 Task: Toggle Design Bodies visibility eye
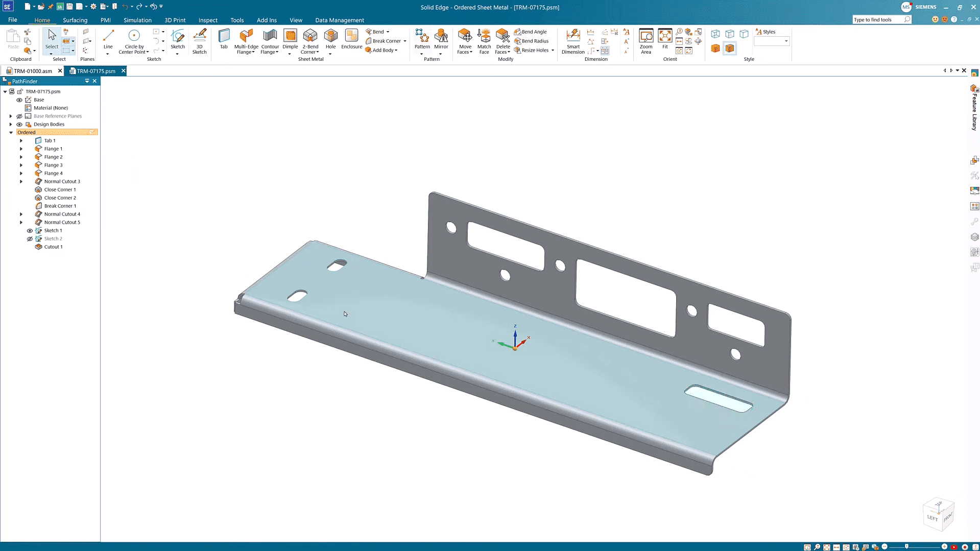[19, 125]
